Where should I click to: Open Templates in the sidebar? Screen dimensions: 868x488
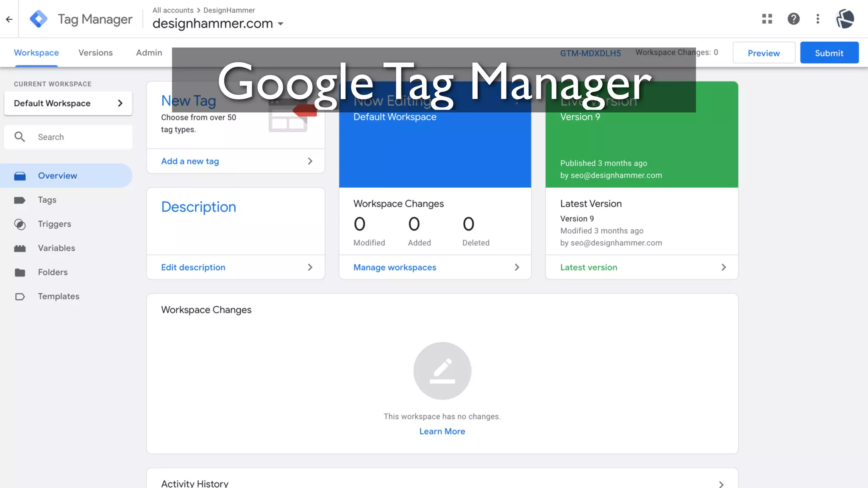click(58, 297)
